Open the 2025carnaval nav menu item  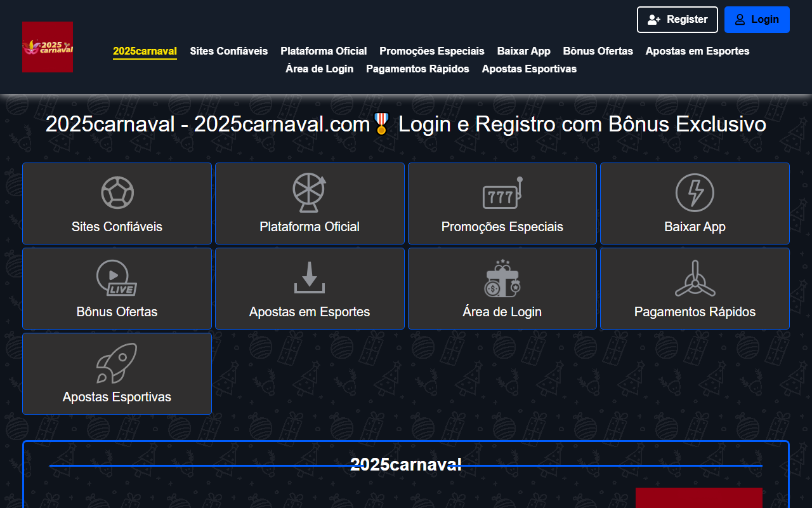[145, 51]
